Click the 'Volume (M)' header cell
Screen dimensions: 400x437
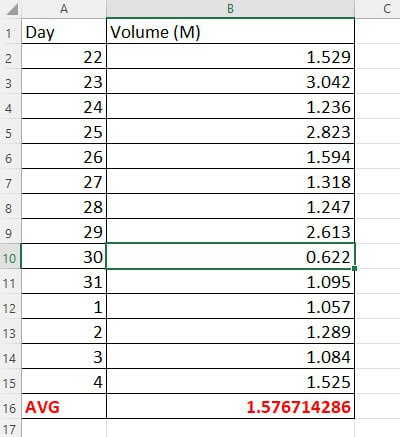click(230, 31)
